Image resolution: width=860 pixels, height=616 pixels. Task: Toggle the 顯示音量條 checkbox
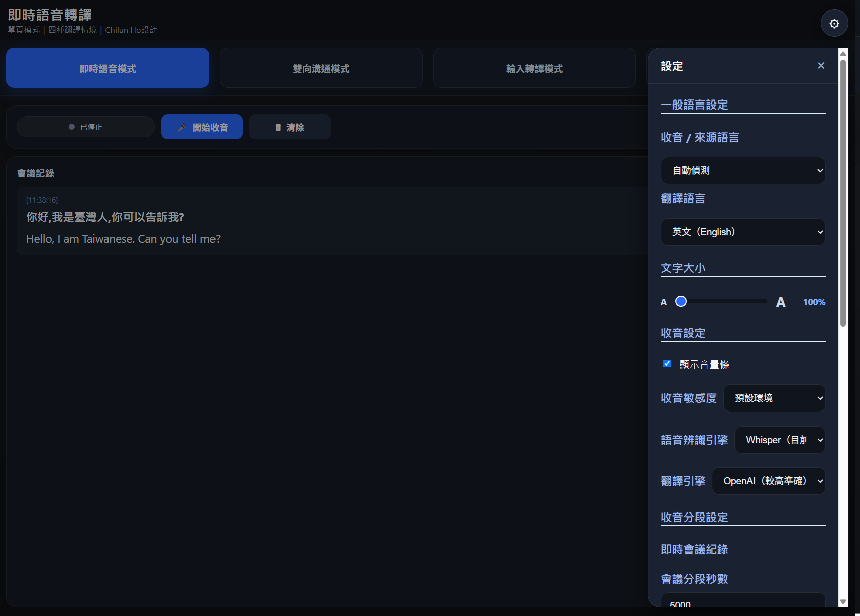click(x=667, y=364)
